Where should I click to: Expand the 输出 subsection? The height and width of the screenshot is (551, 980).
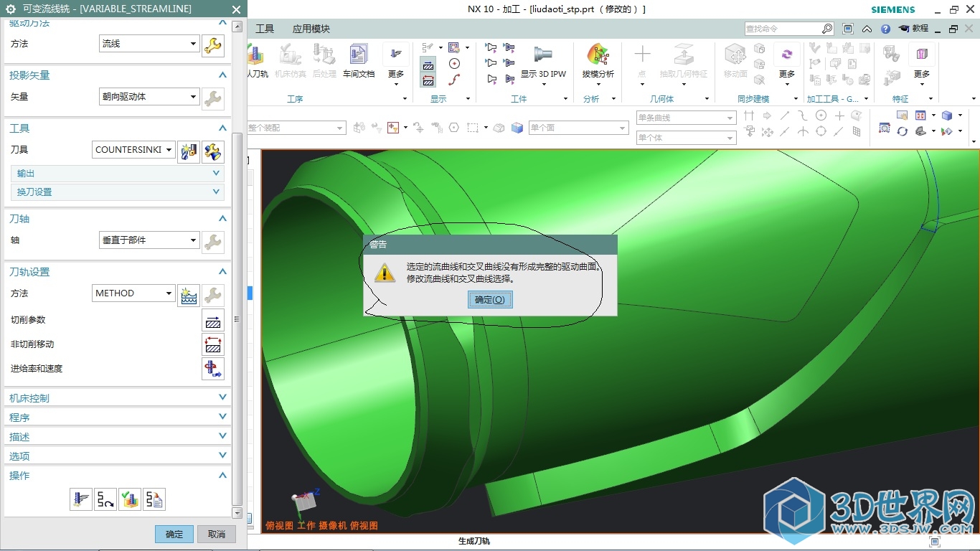coord(117,174)
